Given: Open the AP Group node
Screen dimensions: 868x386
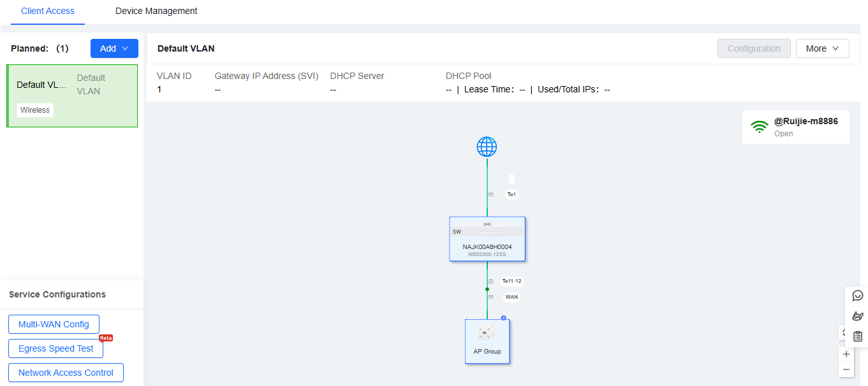Looking at the screenshot, I should coord(487,341).
